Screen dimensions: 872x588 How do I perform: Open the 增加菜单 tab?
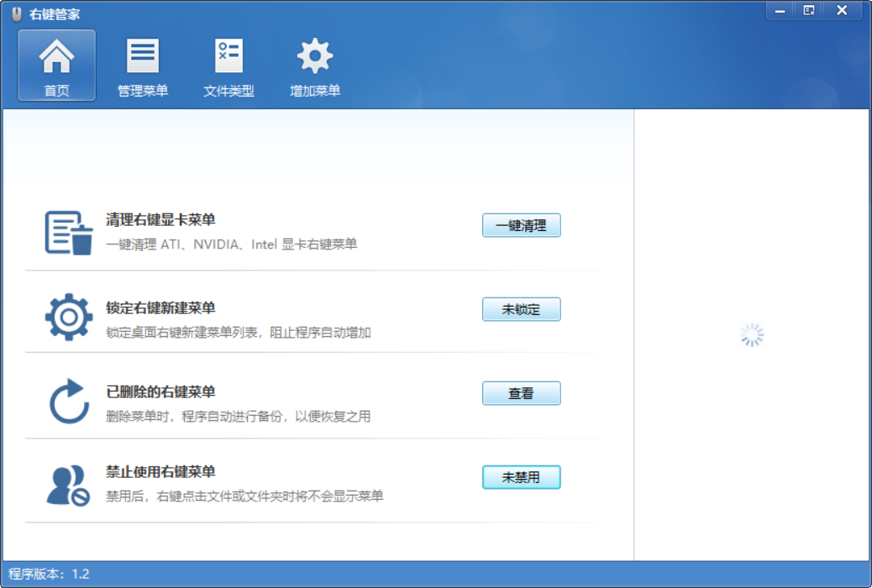pyautogui.click(x=314, y=66)
